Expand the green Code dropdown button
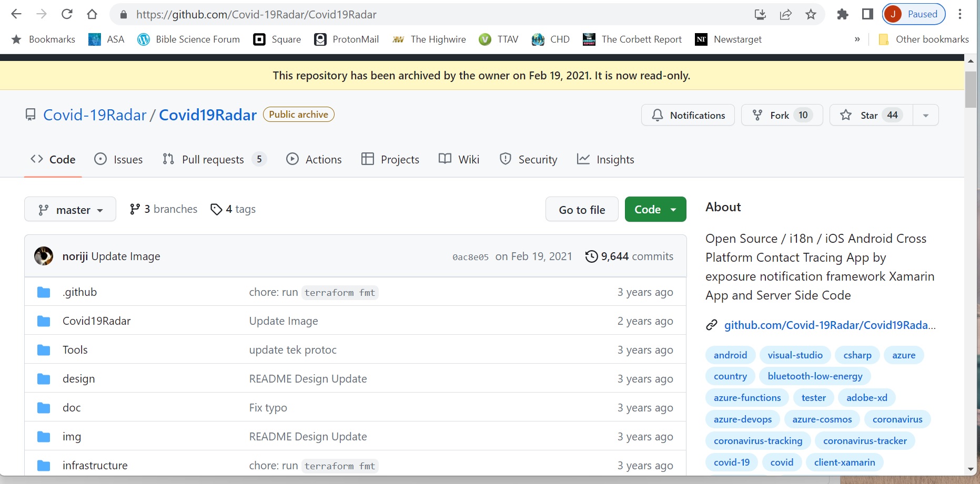The image size is (980, 484). tap(655, 209)
